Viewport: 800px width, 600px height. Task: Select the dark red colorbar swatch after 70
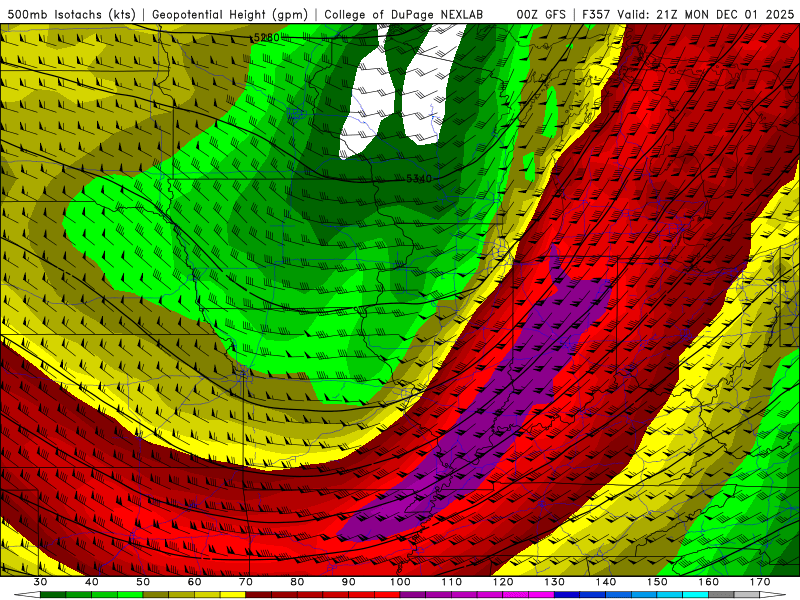tap(259, 595)
